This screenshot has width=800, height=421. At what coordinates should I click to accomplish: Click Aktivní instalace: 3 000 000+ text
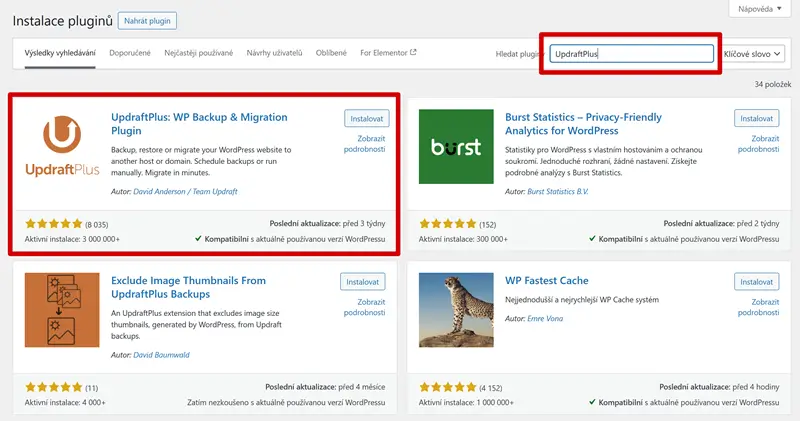click(72, 239)
